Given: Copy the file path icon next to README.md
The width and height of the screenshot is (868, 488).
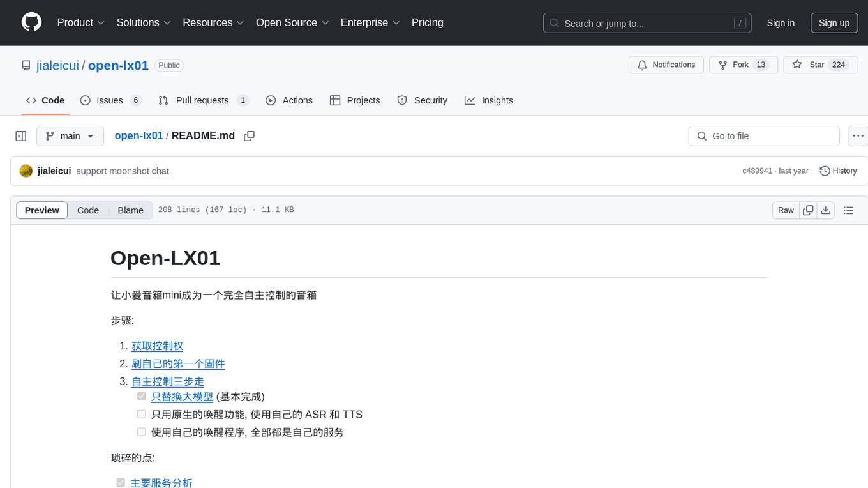Looking at the screenshot, I should point(250,136).
